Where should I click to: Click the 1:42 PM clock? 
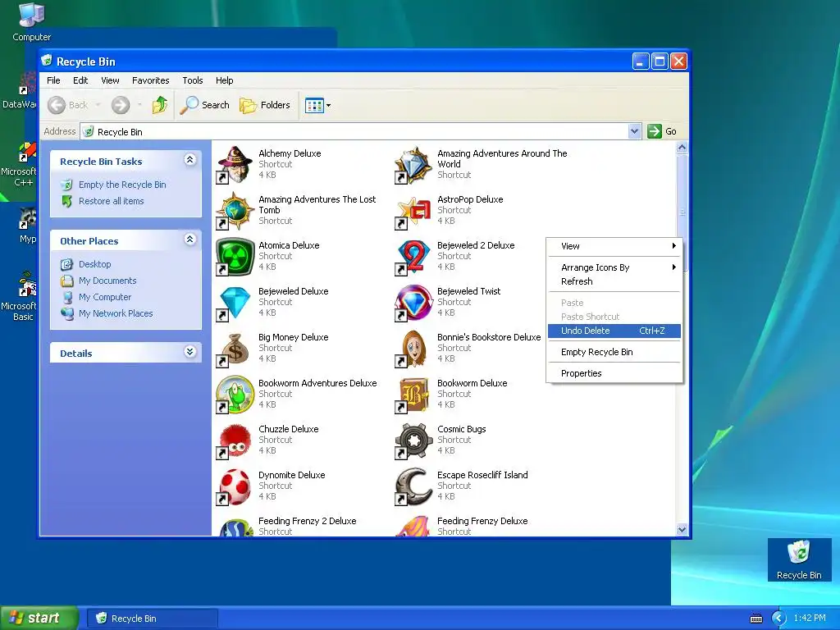[x=810, y=619]
